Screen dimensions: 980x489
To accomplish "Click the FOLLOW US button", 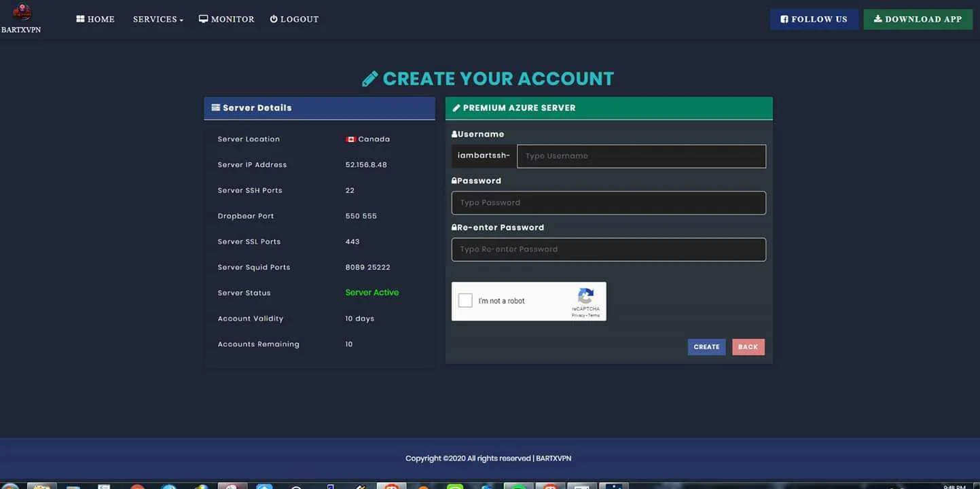I will pyautogui.click(x=814, y=19).
